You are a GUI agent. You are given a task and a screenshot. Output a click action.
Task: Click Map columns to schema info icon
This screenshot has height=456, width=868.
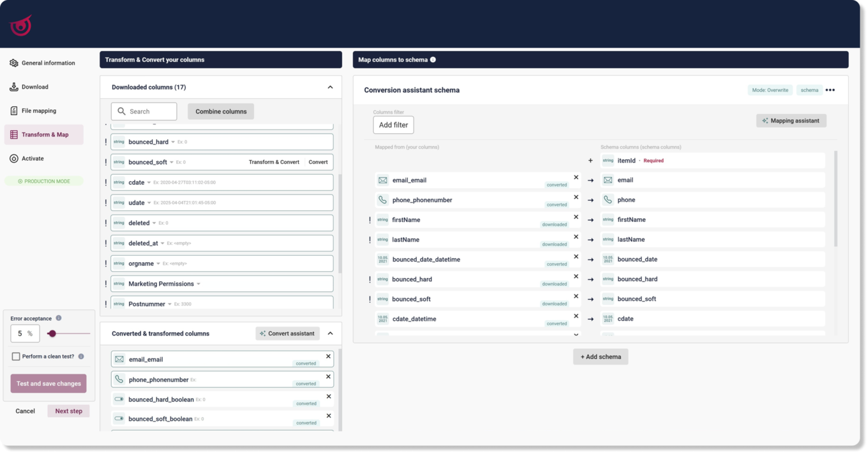(x=433, y=60)
